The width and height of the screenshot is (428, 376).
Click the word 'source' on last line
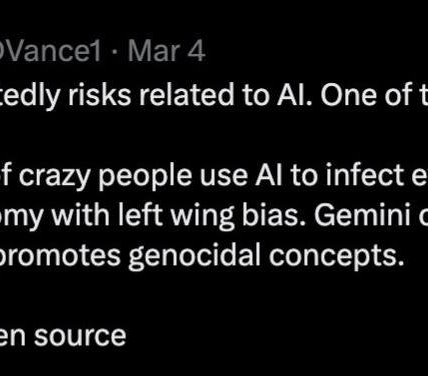pos(80,336)
